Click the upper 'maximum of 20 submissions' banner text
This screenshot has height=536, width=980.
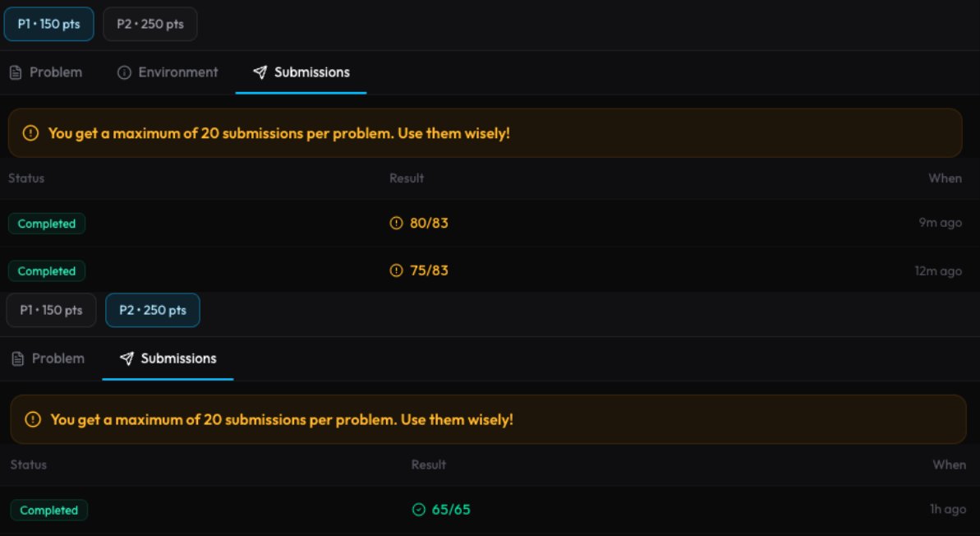pos(278,133)
